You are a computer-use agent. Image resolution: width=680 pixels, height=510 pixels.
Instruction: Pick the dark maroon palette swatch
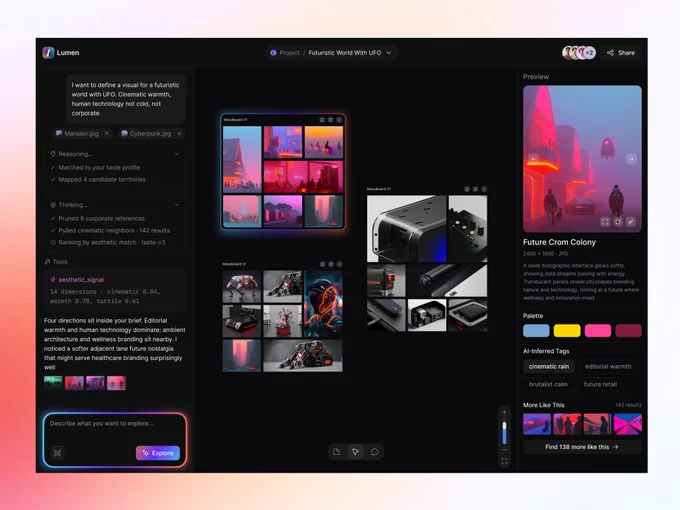point(628,330)
